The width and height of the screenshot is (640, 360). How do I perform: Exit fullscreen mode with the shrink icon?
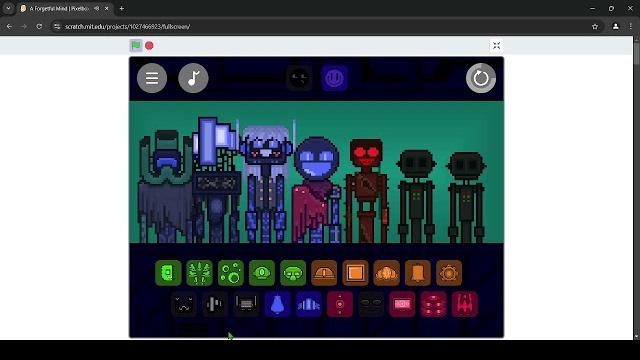(x=496, y=45)
